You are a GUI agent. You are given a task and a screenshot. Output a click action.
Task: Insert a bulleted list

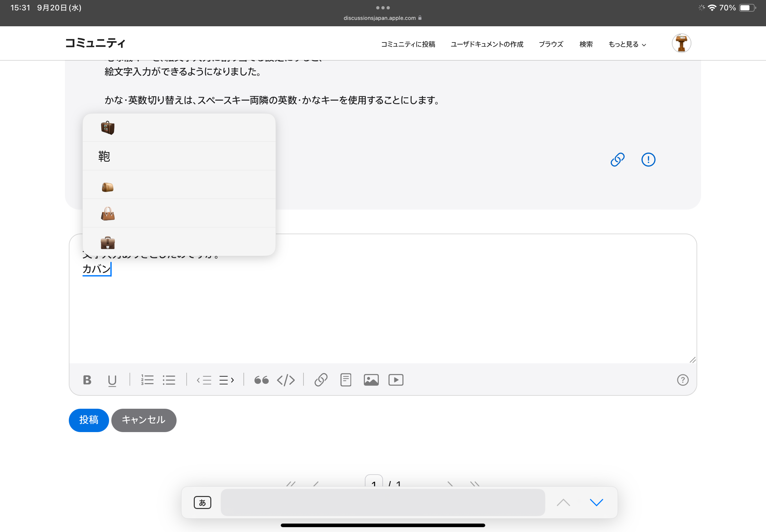[169, 380]
